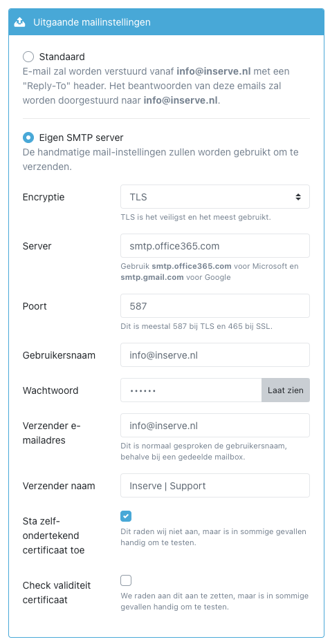Click the Encryptie dropdown arrow icon

pyautogui.click(x=298, y=197)
